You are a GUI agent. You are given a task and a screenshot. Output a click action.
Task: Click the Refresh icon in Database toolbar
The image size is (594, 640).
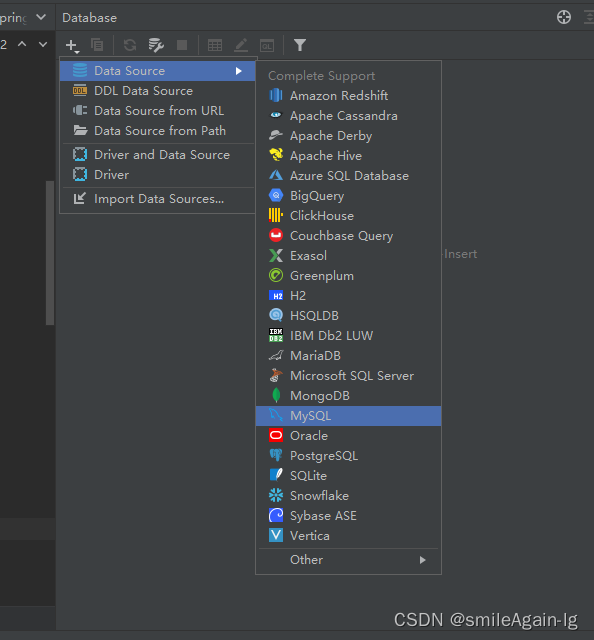[x=130, y=45]
